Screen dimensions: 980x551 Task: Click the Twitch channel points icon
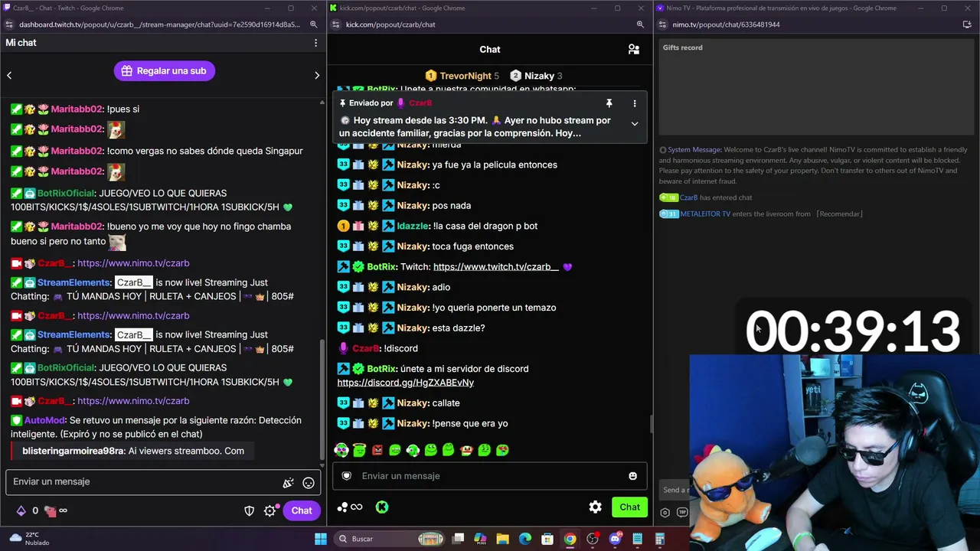50,510
